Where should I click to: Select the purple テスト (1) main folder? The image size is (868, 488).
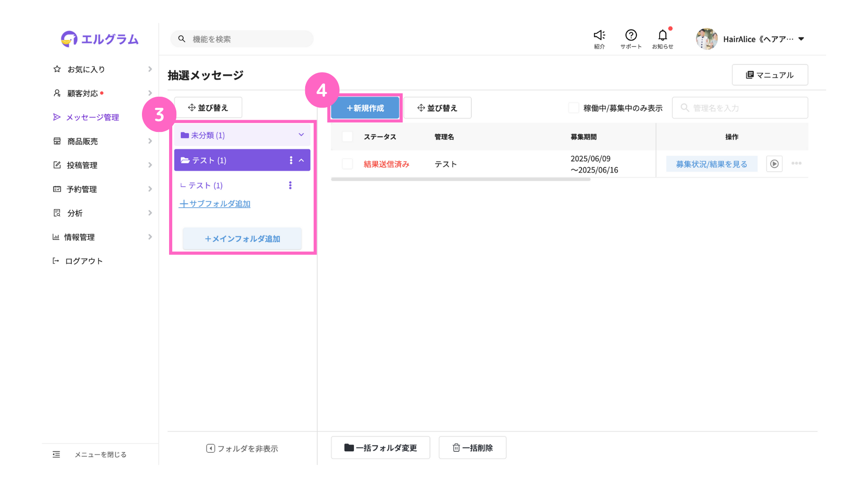242,160
